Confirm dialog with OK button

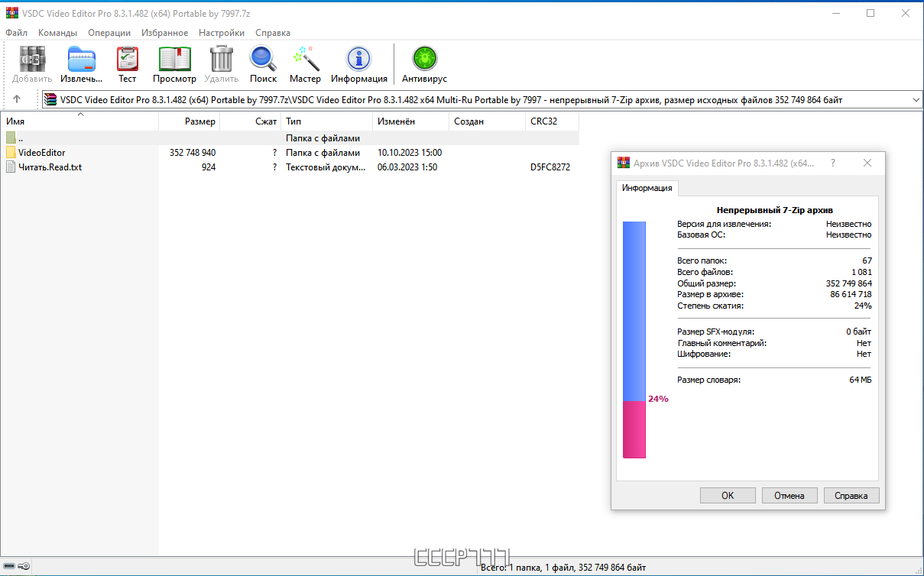[x=728, y=496]
